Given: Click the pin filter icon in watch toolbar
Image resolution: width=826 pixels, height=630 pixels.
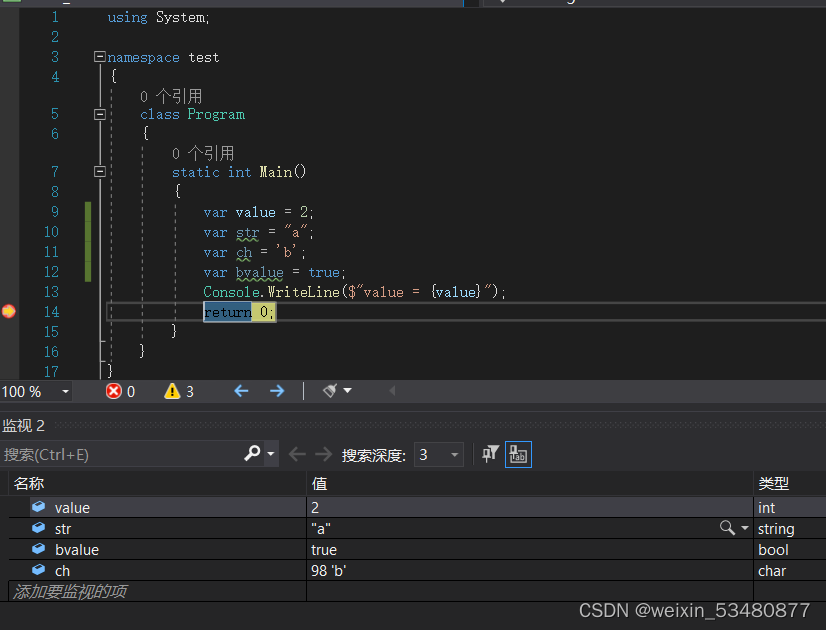Looking at the screenshot, I should click(490, 454).
